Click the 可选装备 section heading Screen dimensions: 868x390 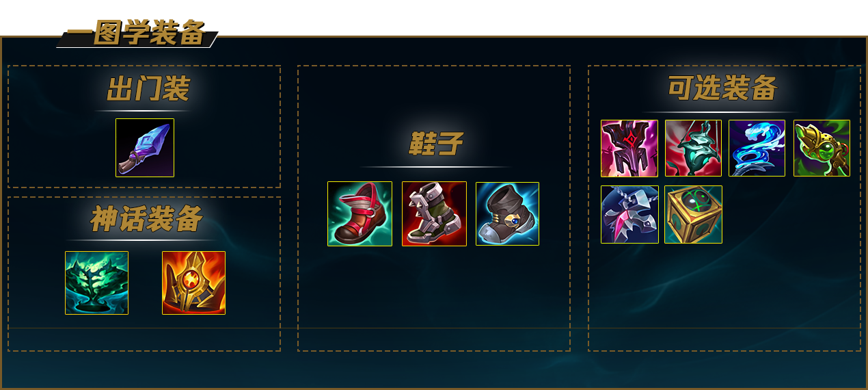722,88
